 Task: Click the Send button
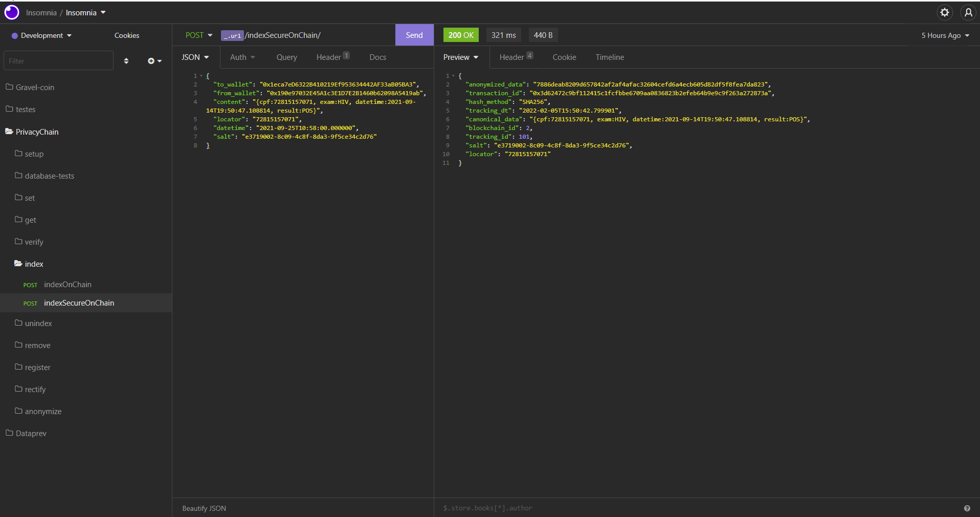coord(414,35)
